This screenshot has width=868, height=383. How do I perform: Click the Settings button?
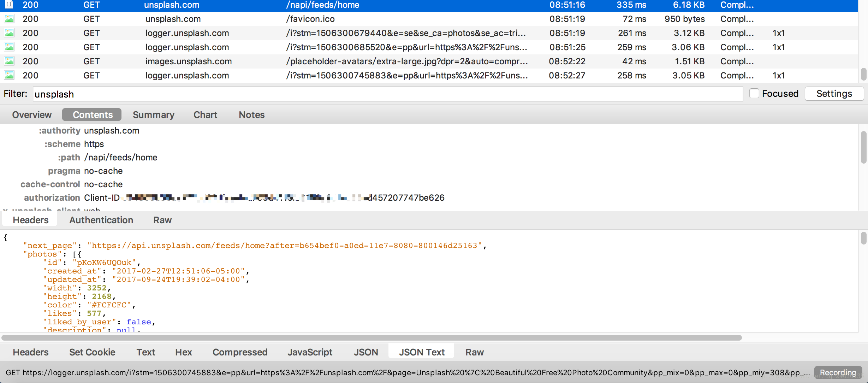tap(833, 93)
